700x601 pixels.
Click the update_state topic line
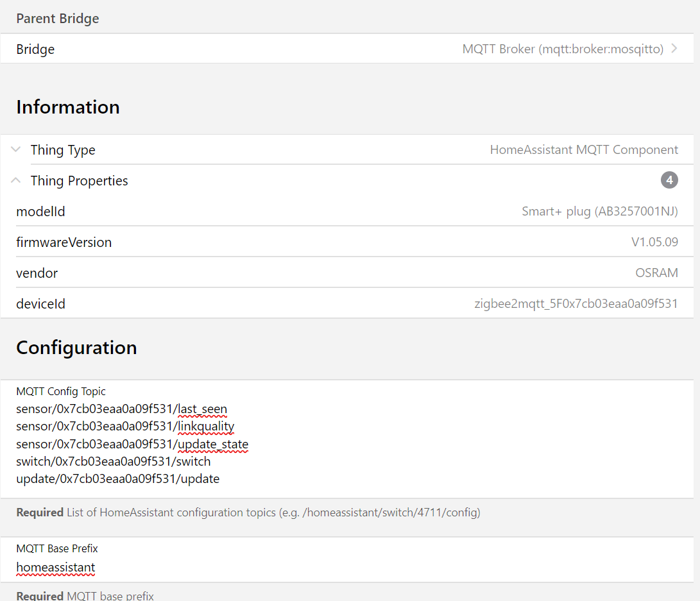pos(132,444)
